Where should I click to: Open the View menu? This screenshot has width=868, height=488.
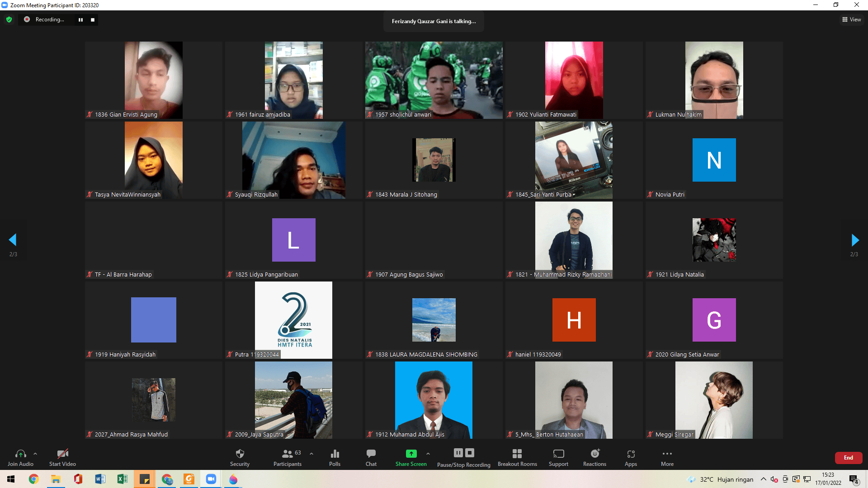point(852,19)
